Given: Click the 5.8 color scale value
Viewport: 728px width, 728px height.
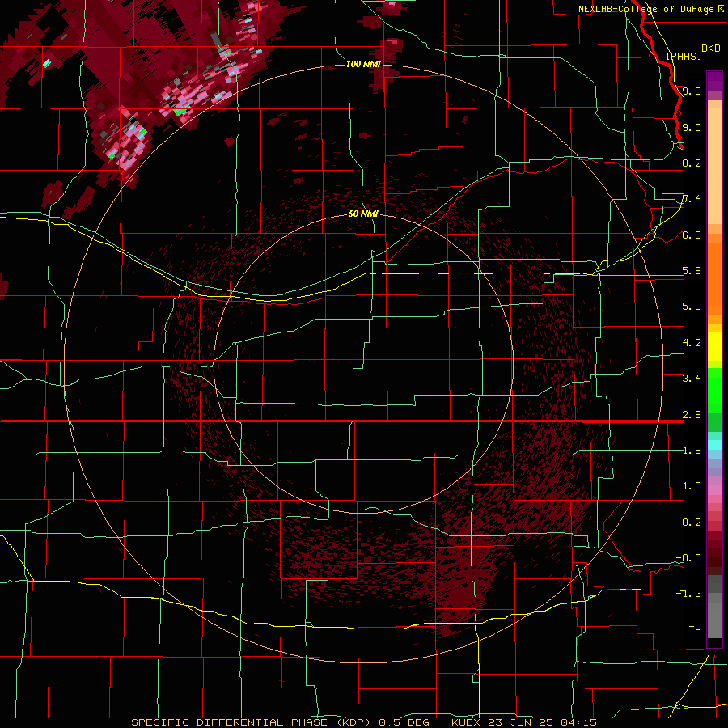Looking at the screenshot, I should 692,271.
